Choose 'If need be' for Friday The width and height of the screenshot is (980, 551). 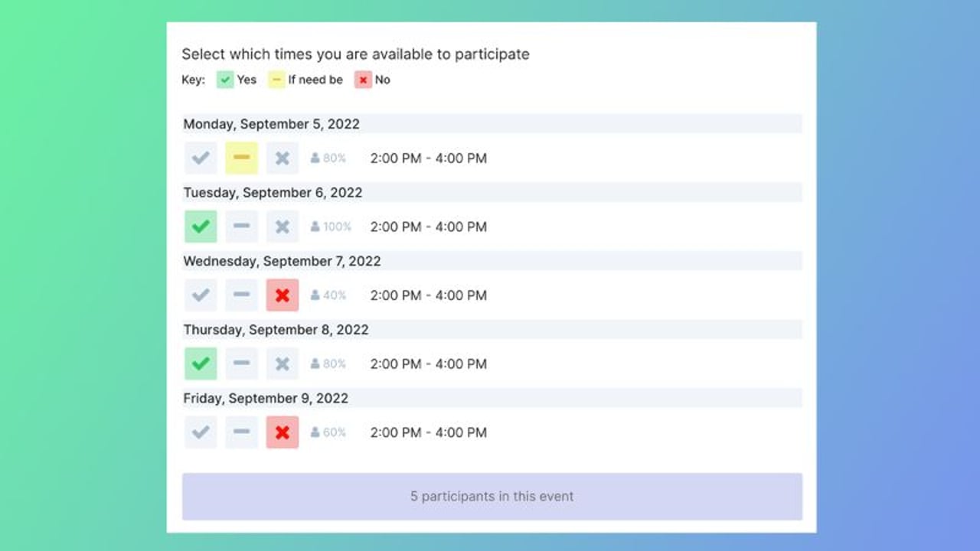(241, 432)
